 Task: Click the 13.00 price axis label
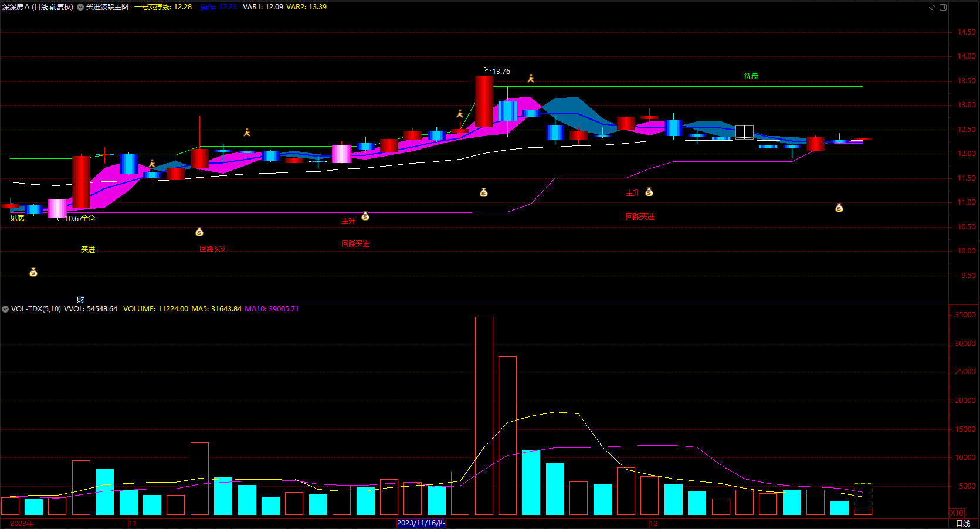coord(967,105)
